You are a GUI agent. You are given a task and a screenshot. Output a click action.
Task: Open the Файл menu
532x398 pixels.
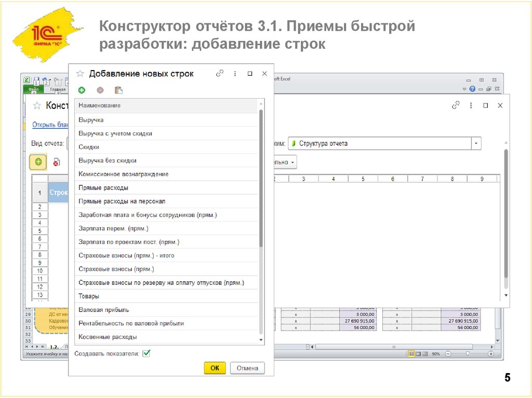(x=33, y=89)
